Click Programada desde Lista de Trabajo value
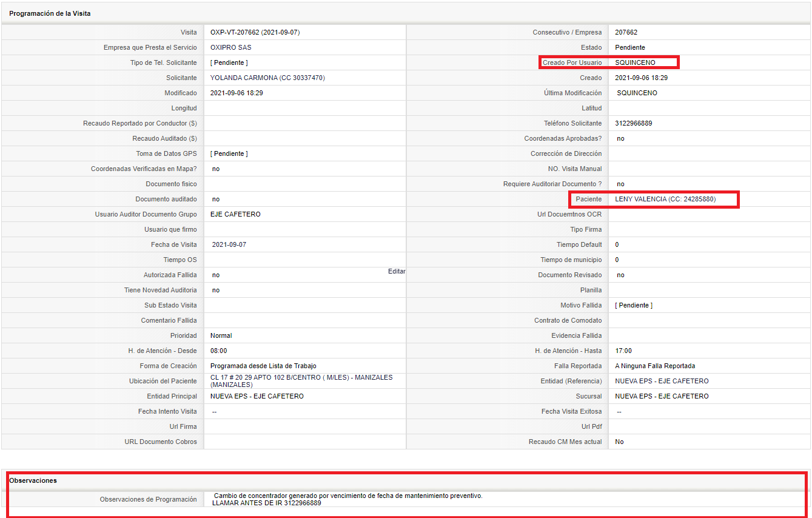Image resolution: width=812 pixels, height=518 pixels. click(263, 366)
